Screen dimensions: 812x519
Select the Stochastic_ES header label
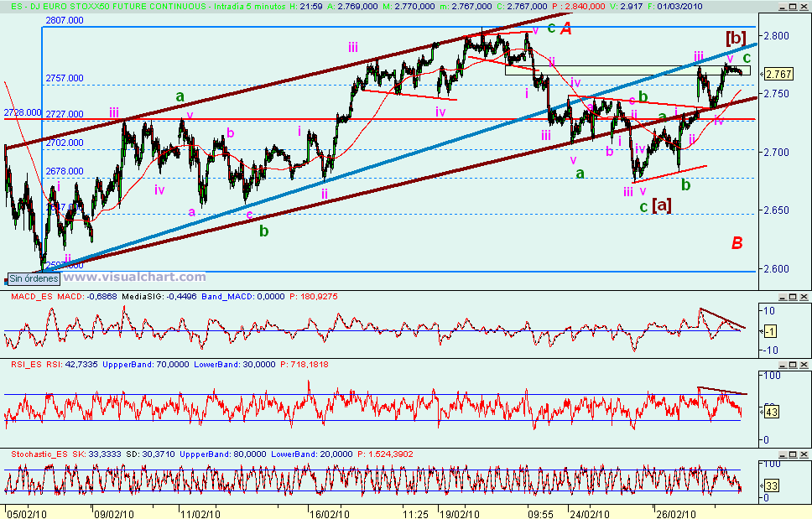[39, 455]
